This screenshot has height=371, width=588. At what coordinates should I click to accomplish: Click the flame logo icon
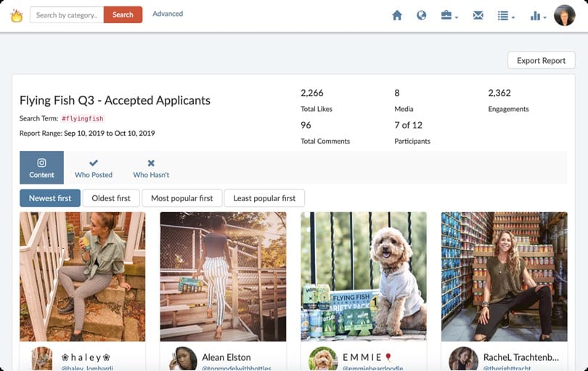pyautogui.click(x=16, y=15)
